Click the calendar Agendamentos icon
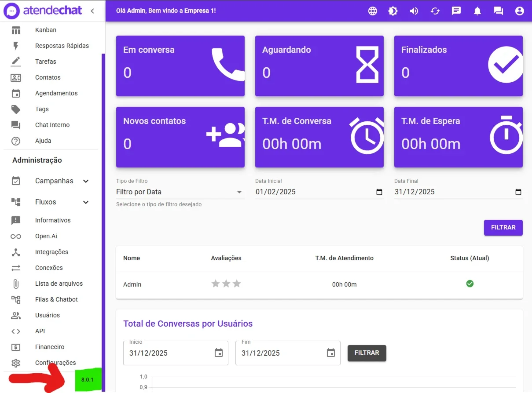Viewport: 532px width, 393px height. pyautogui.click(x=16, y=93)
